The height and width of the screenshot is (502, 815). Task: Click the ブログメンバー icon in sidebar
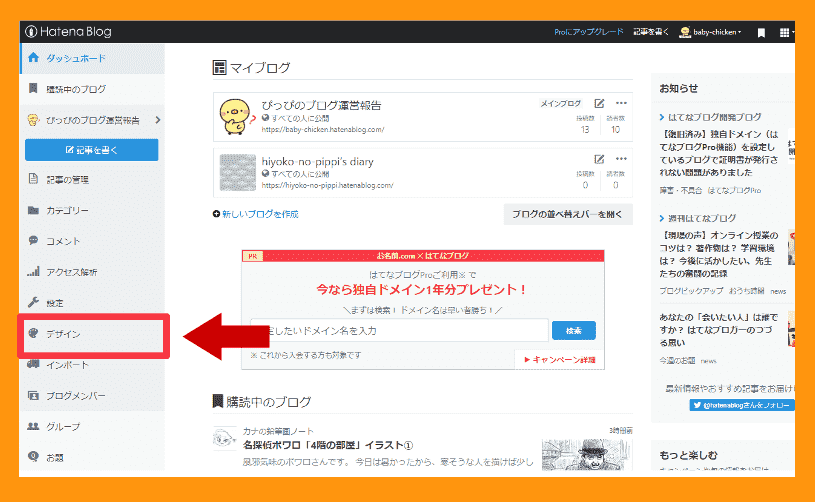[33, 395]
